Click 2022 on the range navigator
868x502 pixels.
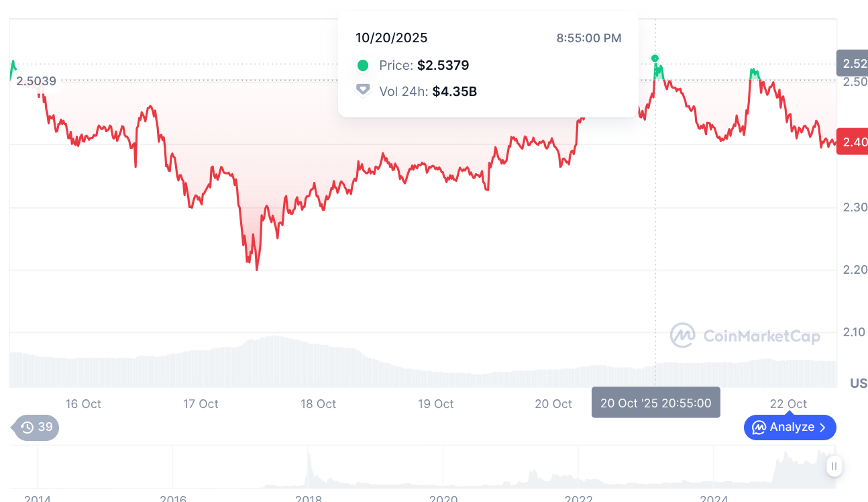[x=578, y=498]
